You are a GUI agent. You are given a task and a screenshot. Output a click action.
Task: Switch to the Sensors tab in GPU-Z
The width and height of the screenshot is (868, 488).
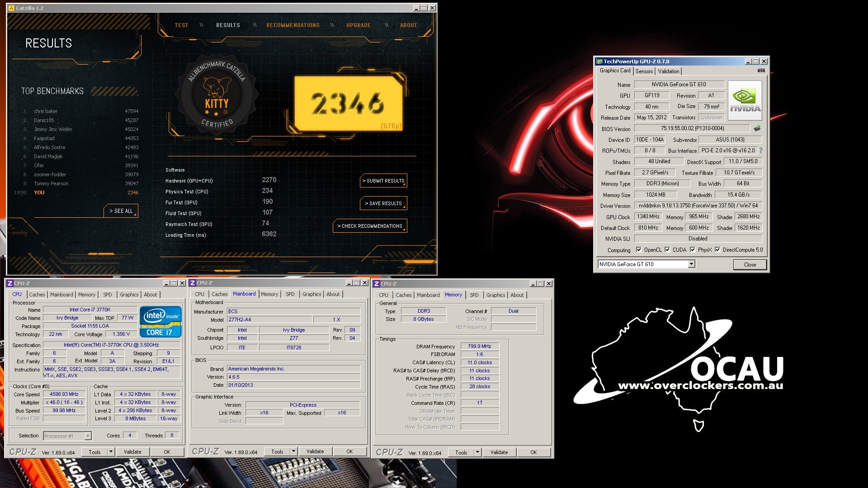(644, 71)
